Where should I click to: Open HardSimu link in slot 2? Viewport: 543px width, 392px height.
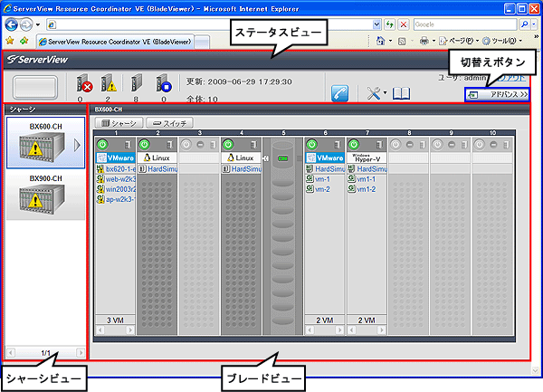[162, 169]
